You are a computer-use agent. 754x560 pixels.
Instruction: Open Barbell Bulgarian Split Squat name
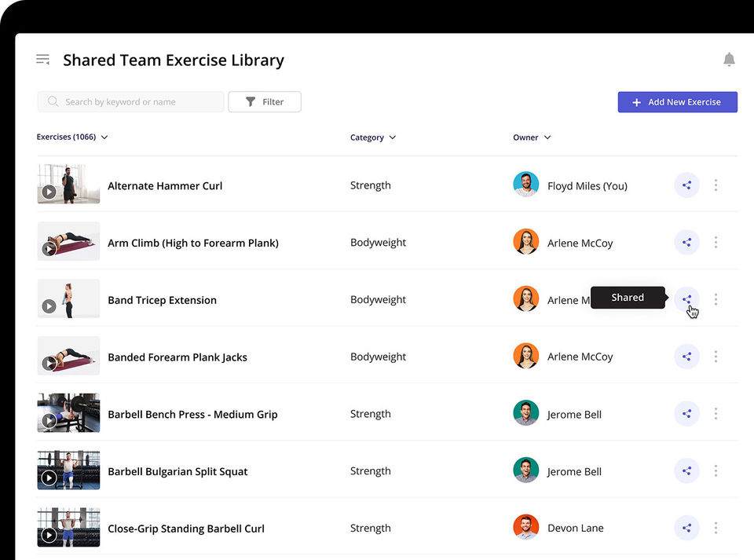(178, 472)
